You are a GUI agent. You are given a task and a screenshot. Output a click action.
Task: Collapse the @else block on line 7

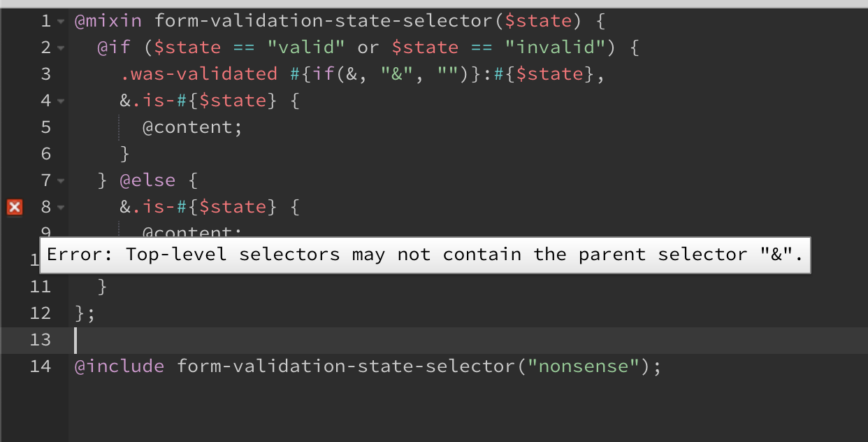[60, 181]
